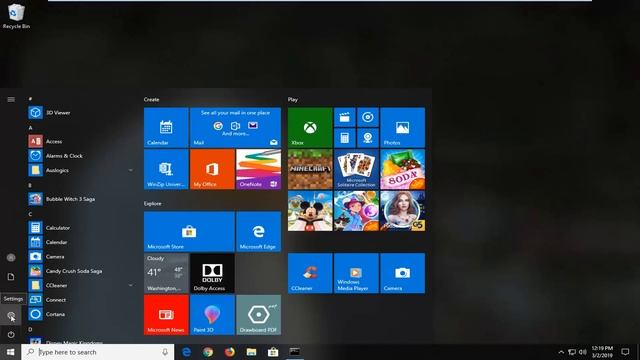
Task: Open the Drawboard PDF tile
Action: tap(258, 315)
